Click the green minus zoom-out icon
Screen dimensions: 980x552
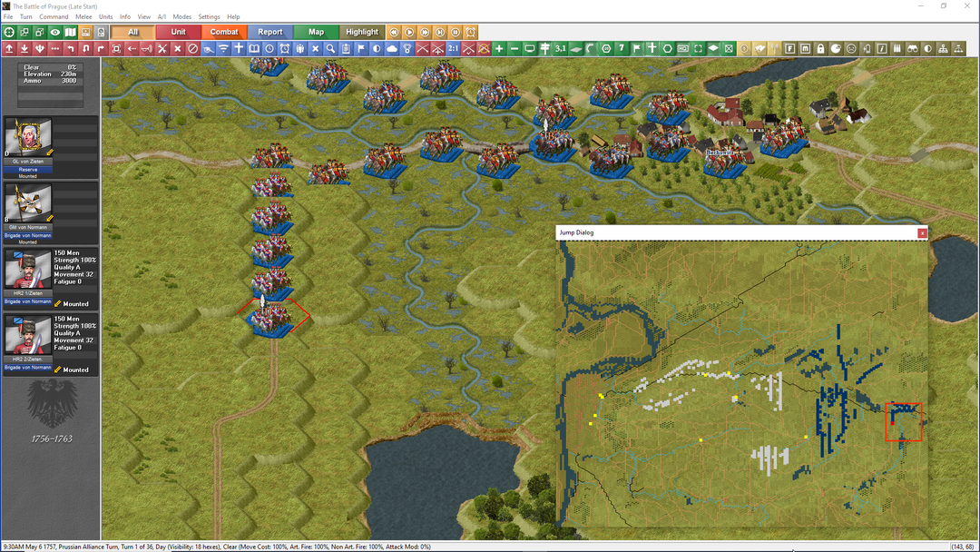514,49
